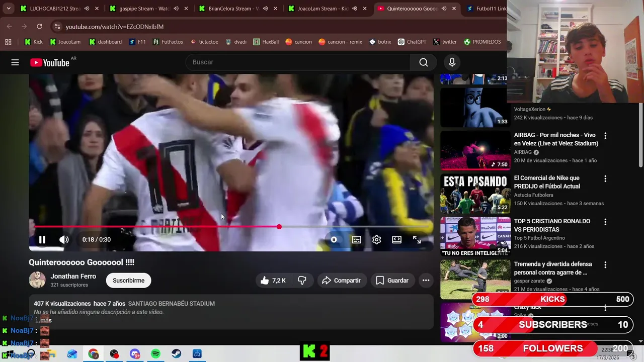The image size is (644, 362).
Task: Mute the Quinterooooo tab audio icon
Action: click(x=443, y=9)
